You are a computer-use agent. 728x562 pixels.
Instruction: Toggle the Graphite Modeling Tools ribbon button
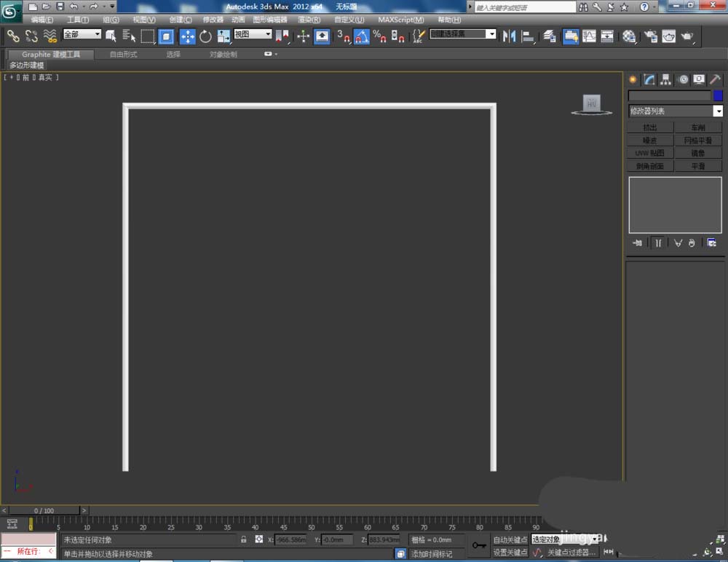(x=571, y=36)
